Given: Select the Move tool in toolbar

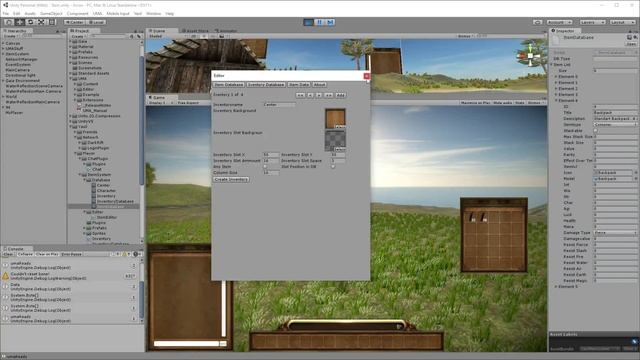Looking at the screenshot, I should (20, 22).
